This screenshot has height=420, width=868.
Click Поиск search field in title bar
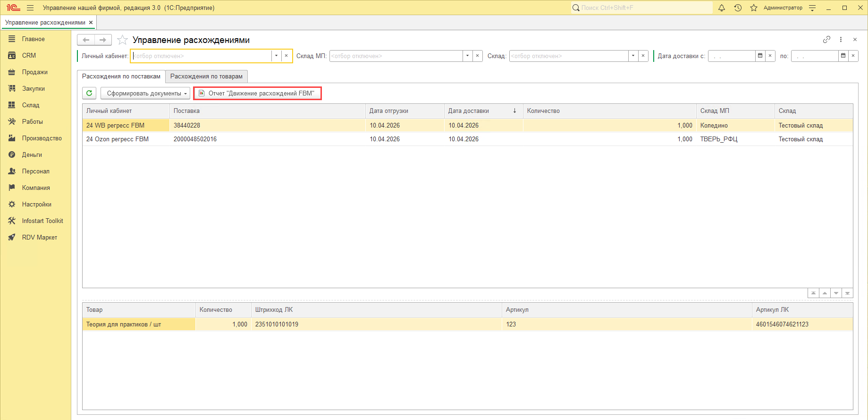(x=641, y=8)
